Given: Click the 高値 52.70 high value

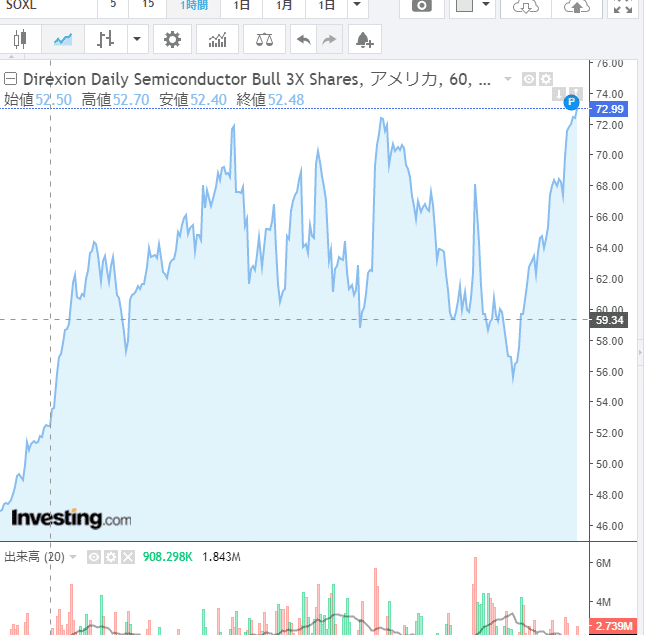Looking at the screenshot, I should click(116, 100).
